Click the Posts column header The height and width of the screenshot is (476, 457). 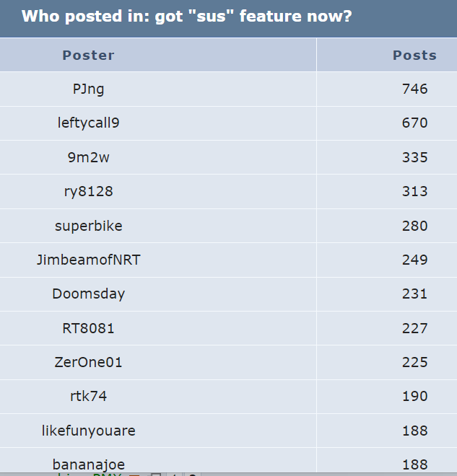tap(414, 56)
